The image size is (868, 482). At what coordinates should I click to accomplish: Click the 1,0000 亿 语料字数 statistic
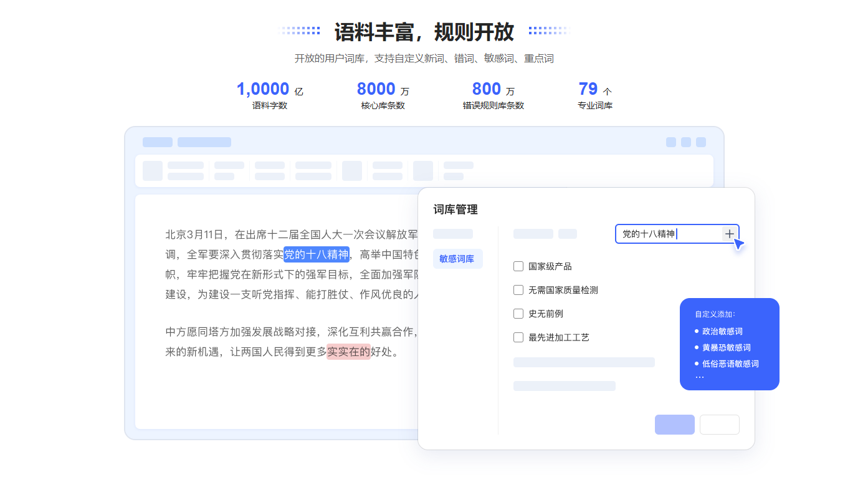click(270, 95)
